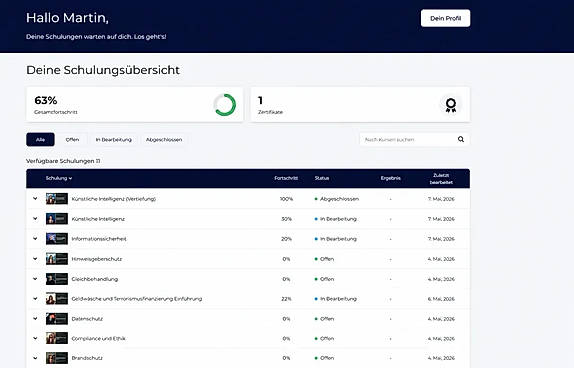Open the Datenschutz thumbnail
574x368 pixels.
pyautogui.click(x=57, y=319)
